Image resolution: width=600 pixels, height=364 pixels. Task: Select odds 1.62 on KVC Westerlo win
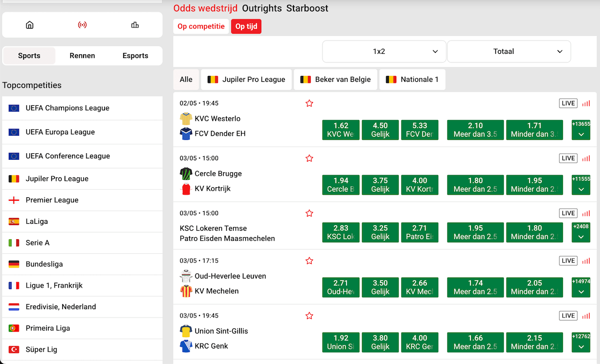(340, 130)
